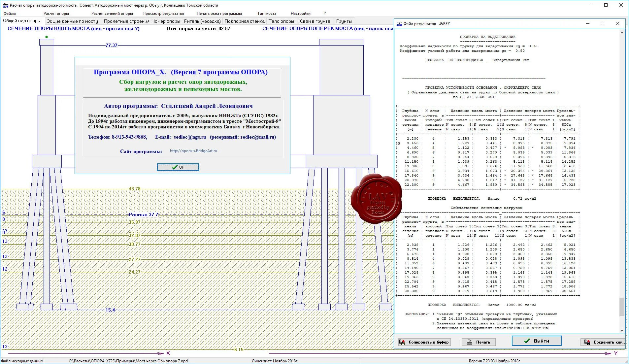629x364 pixels.
Task: Click the phone number 8-913-943-9868
Action: (129, 137)
